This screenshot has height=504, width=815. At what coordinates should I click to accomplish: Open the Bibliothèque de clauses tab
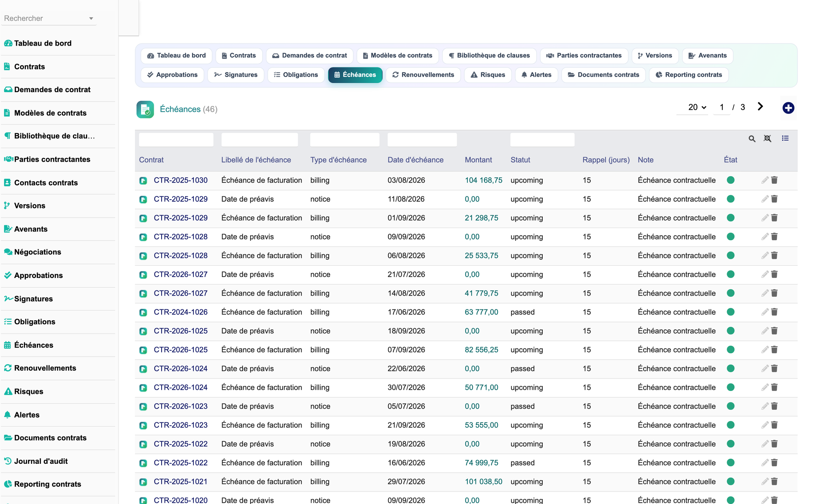489,56
